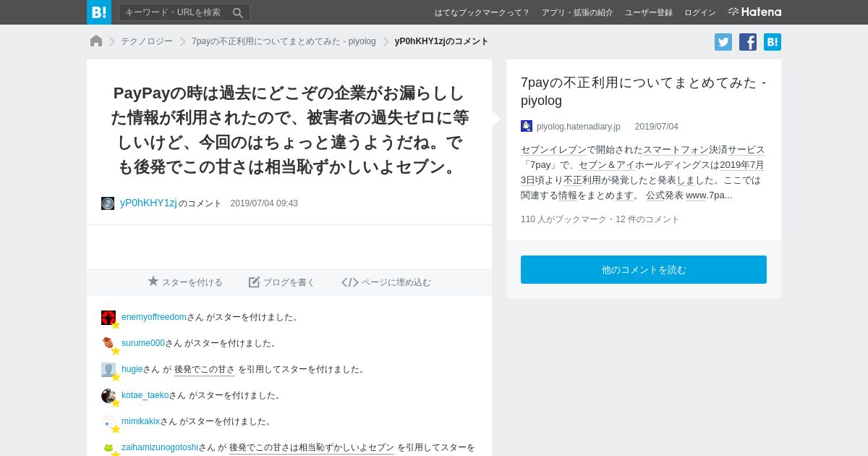Click article date 2019/07/04 in sidebar

657,127
